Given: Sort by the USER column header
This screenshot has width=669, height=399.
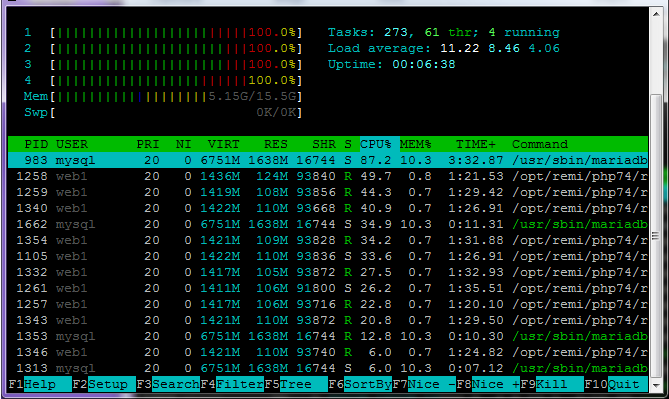Looking at the screenshot, I should pos(72,144).
